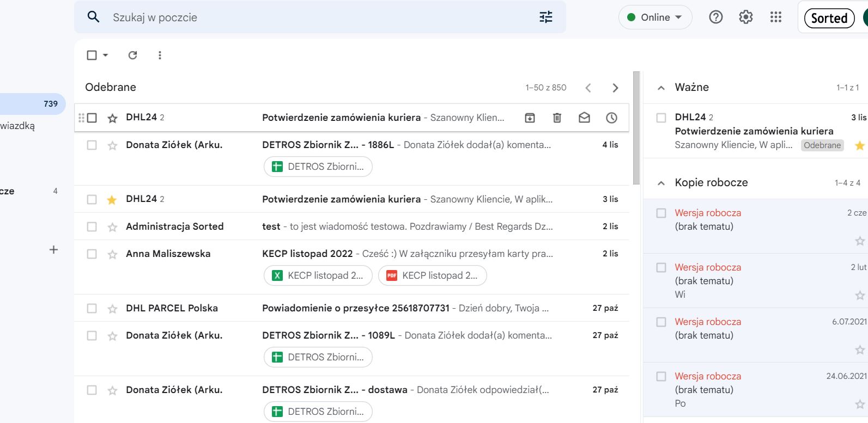Collapse the Kopie robocze section

[x=661, y=183]
